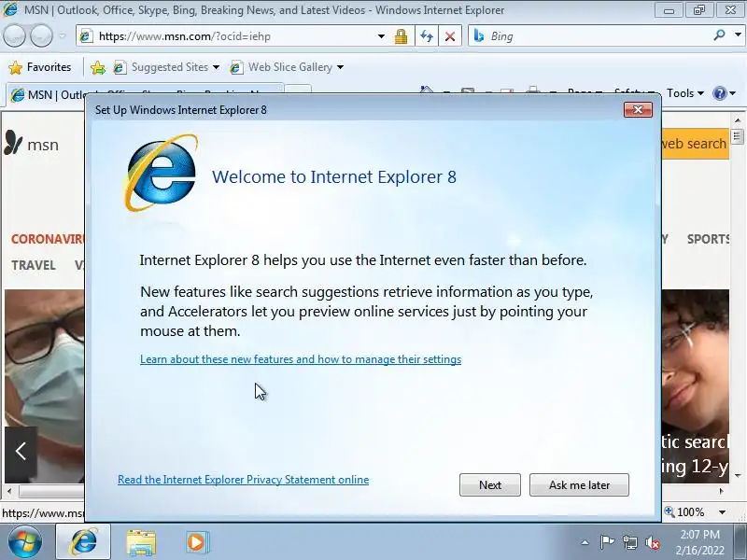Click the Ask me later button
This screenshot has width=747, height=560.
point(579,484)
